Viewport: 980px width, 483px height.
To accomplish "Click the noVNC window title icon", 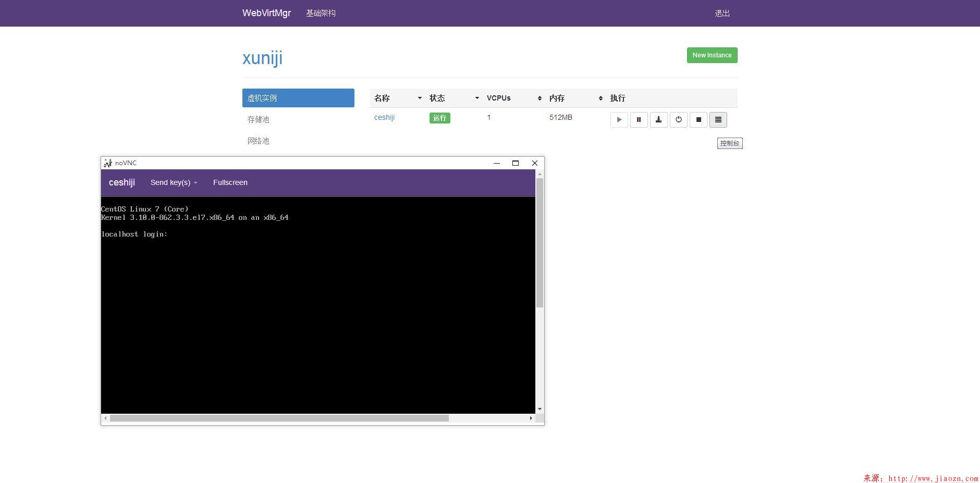I will point(108,163).
